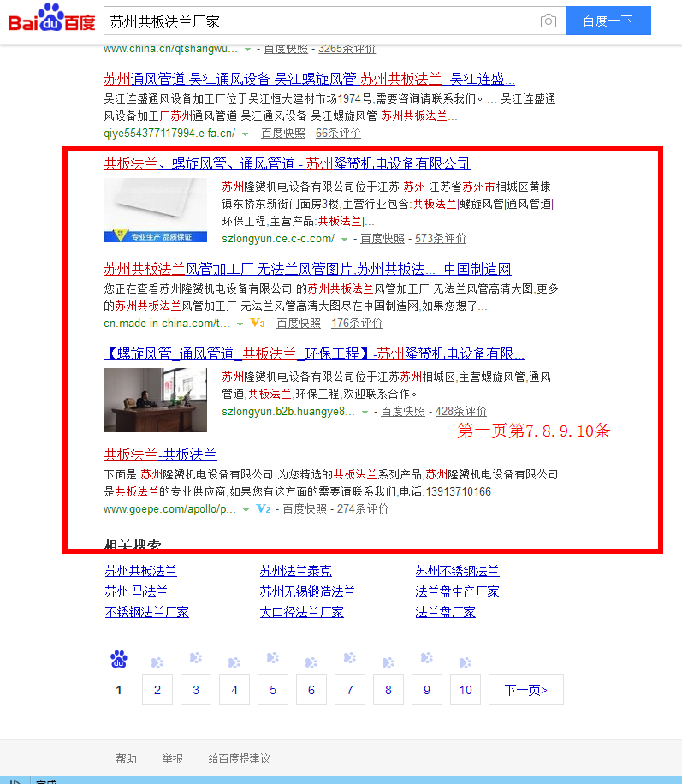Open related search 苏州法兰泰克
The width and height of the screenshot is (682, 784).
295,571
